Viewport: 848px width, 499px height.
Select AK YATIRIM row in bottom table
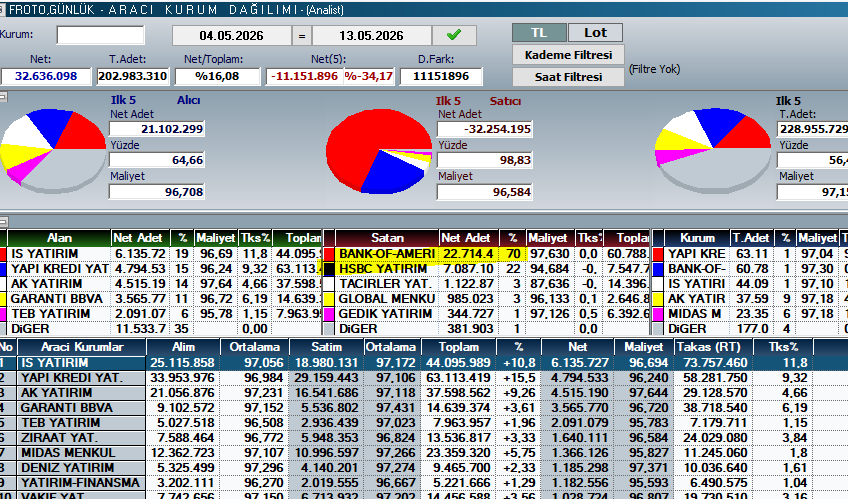pyautogui.click(x=424, y=392)
